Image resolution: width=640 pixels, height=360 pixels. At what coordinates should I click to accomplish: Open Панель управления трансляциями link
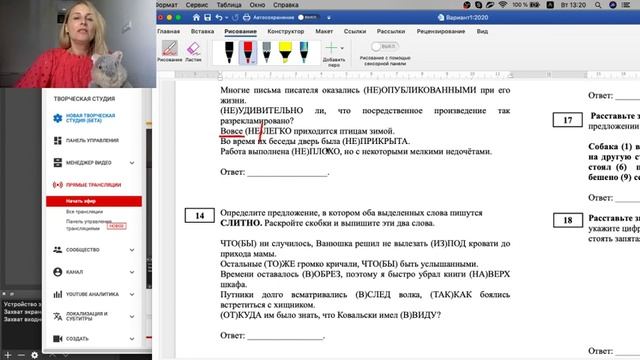point(89,225)
